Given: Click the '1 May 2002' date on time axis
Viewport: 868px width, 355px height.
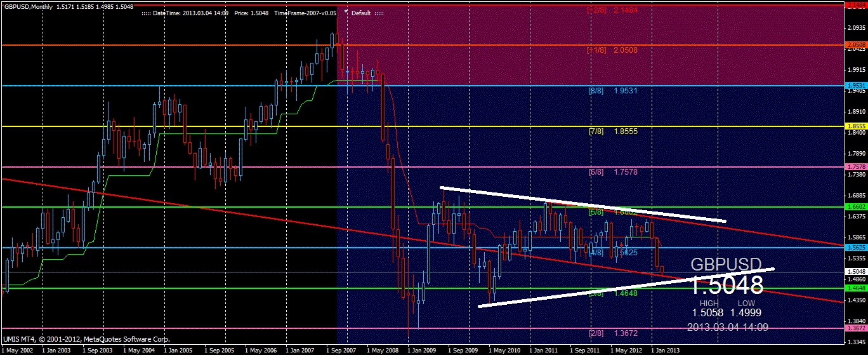Looking at the screenshot, I should 18,350.
